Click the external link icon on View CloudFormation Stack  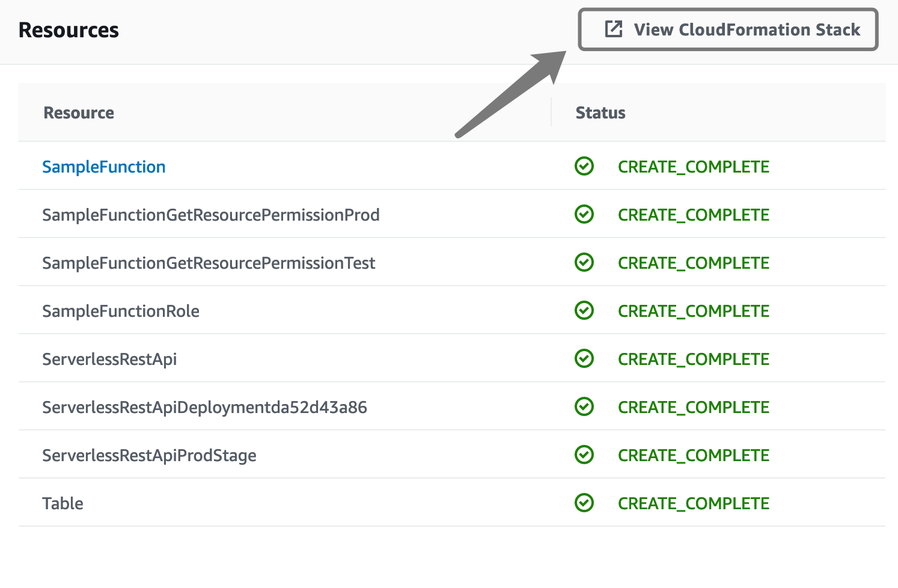613,29
